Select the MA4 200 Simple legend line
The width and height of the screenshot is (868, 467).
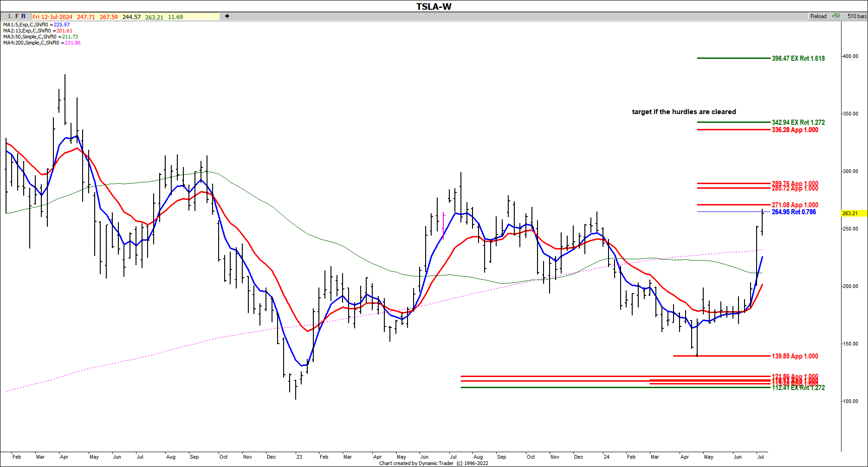click(42, 43)
